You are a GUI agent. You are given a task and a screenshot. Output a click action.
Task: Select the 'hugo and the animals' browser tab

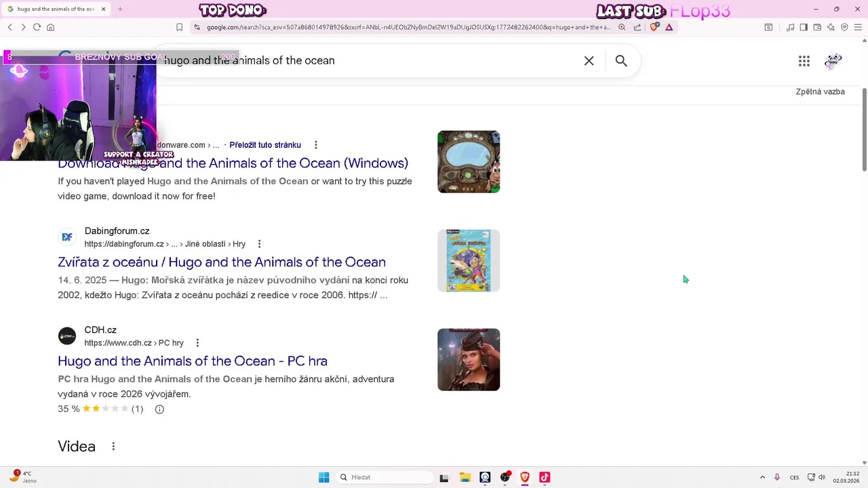pyautogui.click(x=56, y=9)
